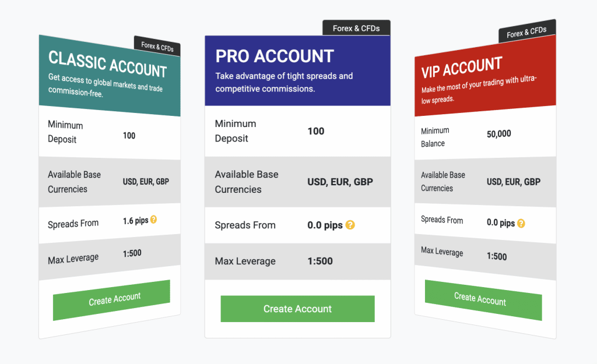This screenshot has width=597, height=364.
Task: Click Pro Account Max Leverage 1:500 row
Action: 298,261
